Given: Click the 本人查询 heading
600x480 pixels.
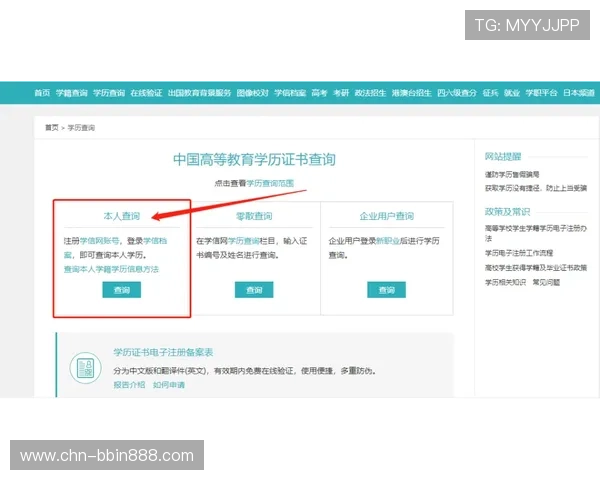Looking at the screenshot, I should coord(122,216).
